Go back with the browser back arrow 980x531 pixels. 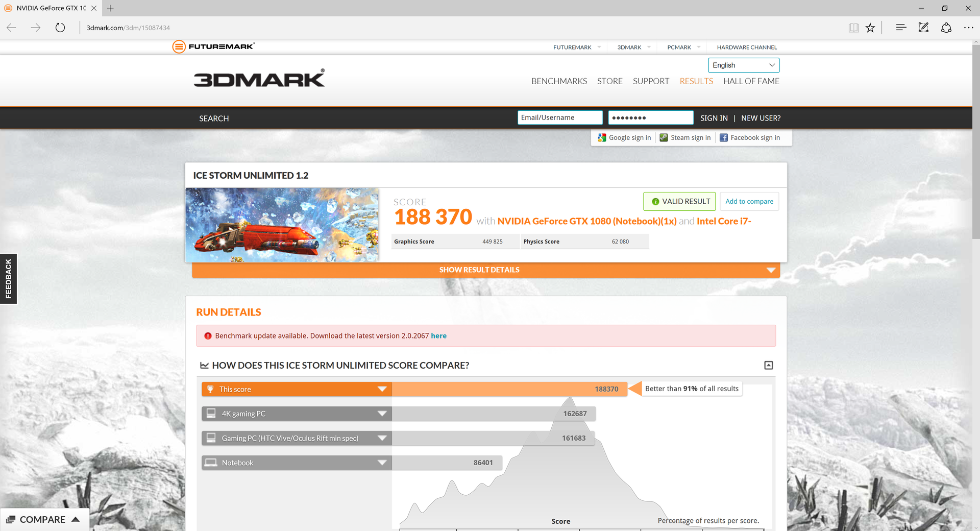coord(11,28)
